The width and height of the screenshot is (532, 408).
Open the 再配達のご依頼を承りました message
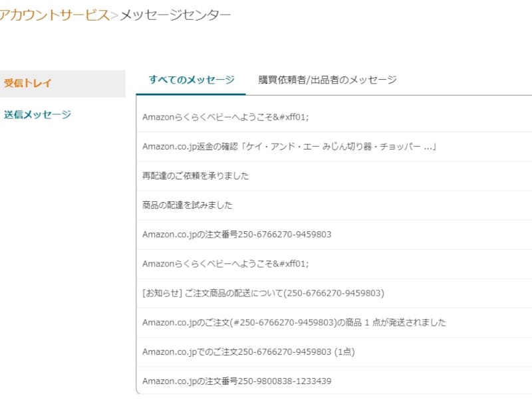point(196,176)
